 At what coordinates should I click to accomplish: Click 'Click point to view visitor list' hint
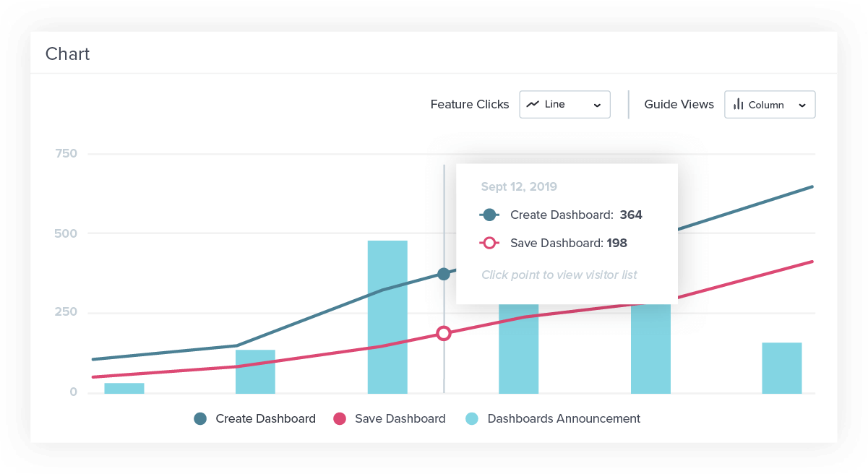click(559, 275)
